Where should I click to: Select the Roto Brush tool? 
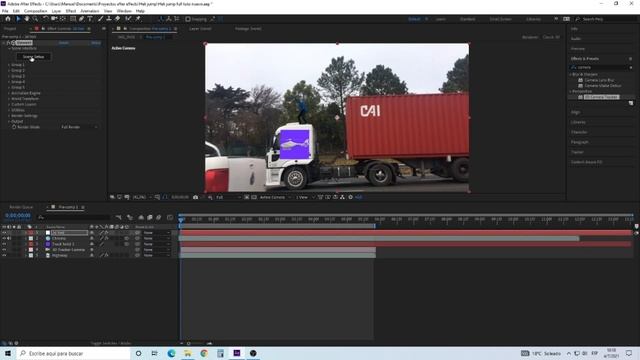coord(129,19)
